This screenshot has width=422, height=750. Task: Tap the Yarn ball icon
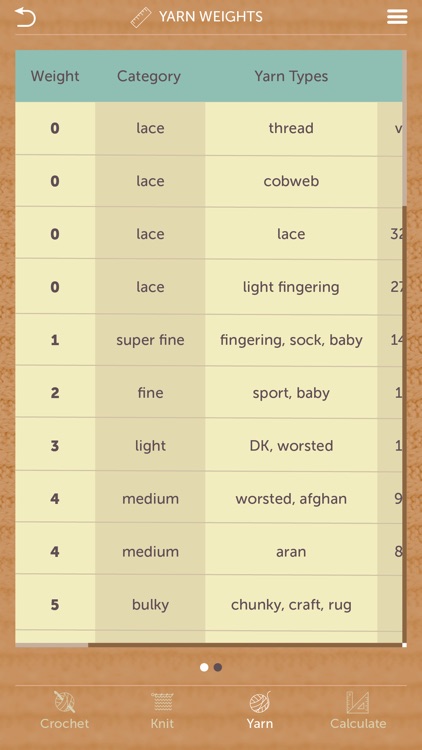click(x=260, y=703)
